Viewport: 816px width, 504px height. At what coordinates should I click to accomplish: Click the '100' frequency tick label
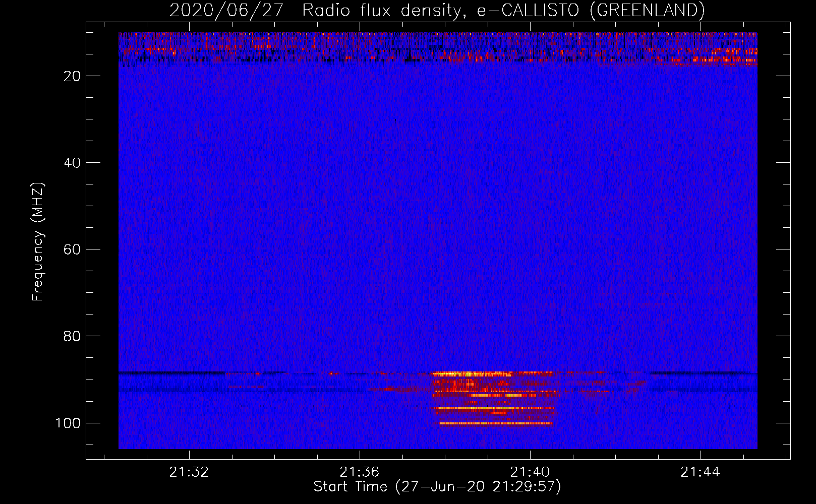click(x=68, y=423)
